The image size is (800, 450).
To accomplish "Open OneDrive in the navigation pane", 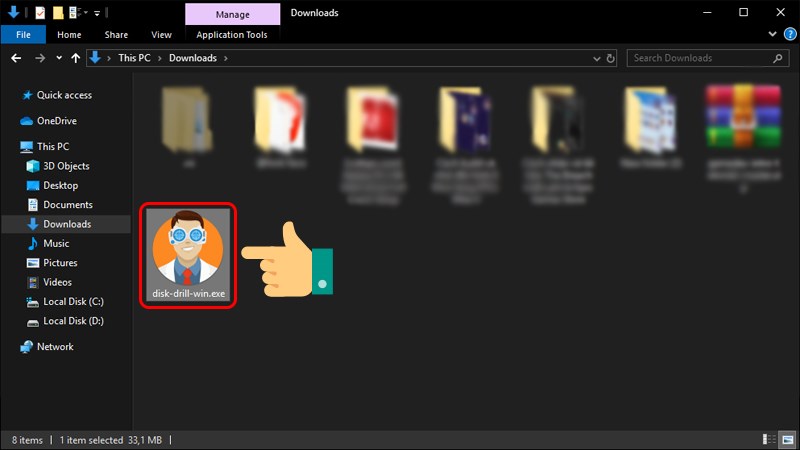I will tap(57, 121).
